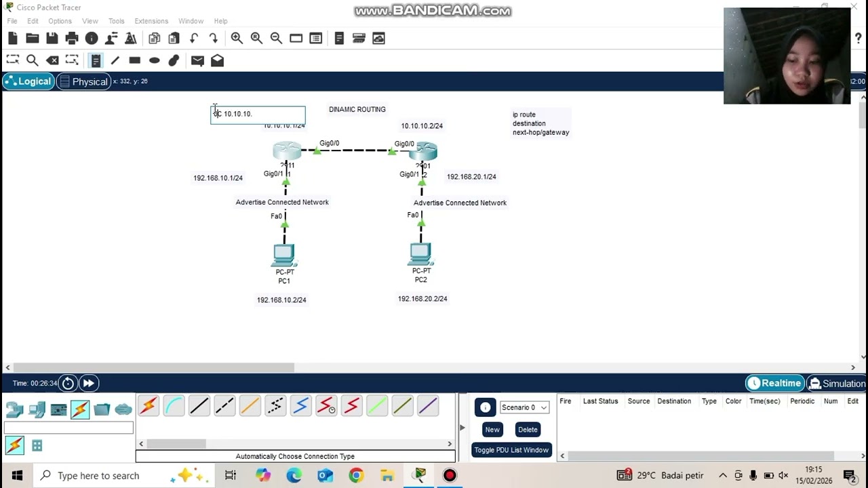This screenshot has height=488, width=868.
Task: Switch to Physical workspace view
Action: pyautogui.click(x=83, y=81)
